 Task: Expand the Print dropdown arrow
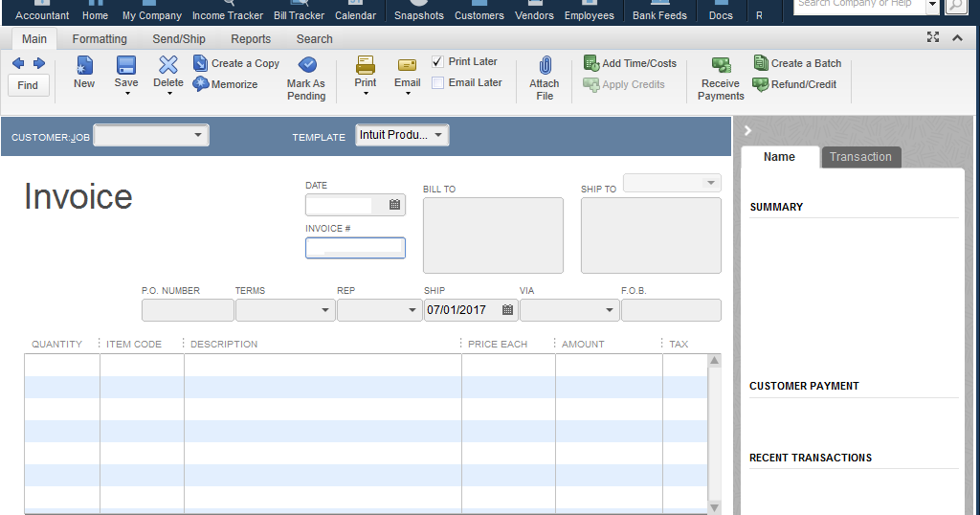coord(366,94)
